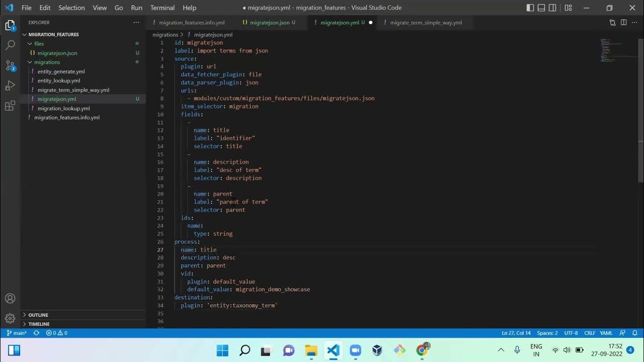Open the Manage gear icon
The width and height of the screenshot is (644, 362).
coord(10,318)
